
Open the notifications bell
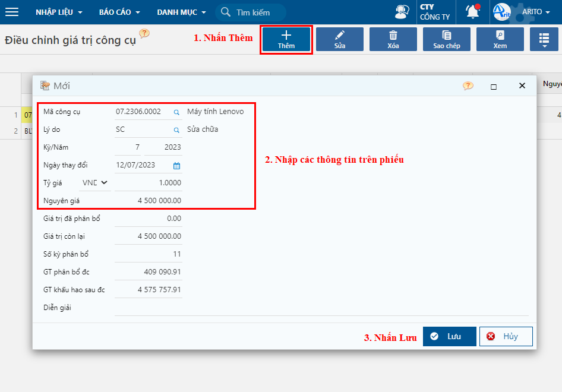click(472, 12)
